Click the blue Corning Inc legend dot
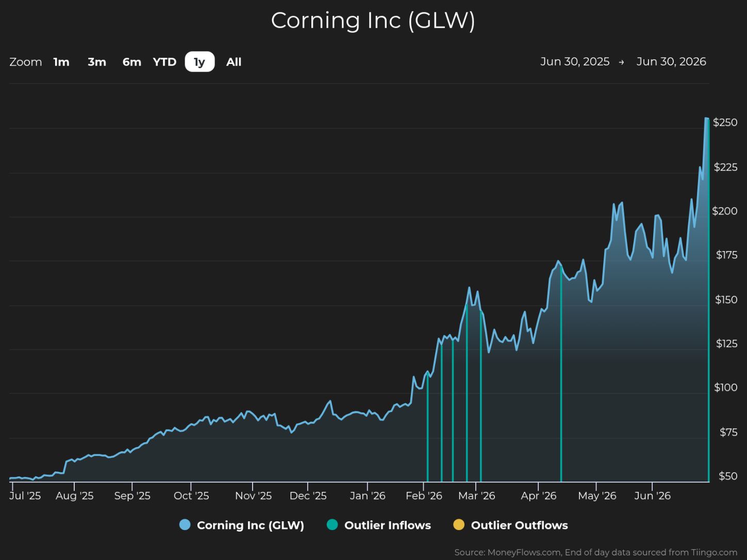Screen dimensions: 747x560 [185, 525]
